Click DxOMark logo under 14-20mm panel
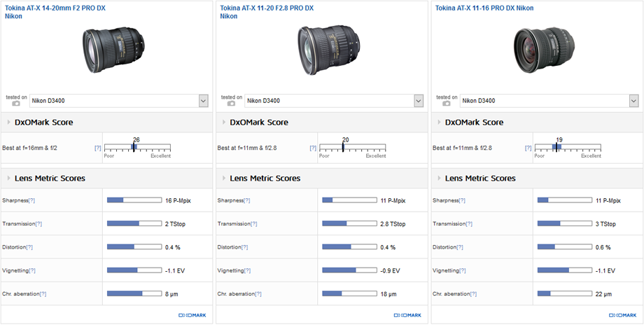 click(x=192, y=315)
